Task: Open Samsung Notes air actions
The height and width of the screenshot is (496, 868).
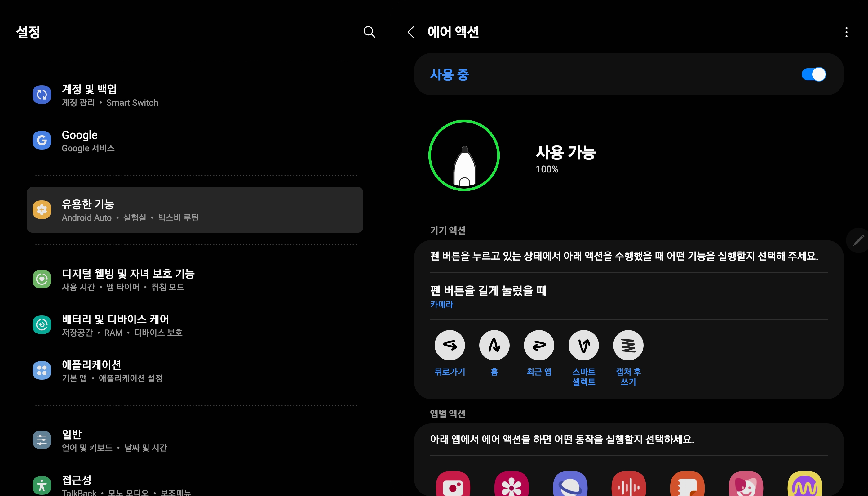Action: [x=688, y=485]
